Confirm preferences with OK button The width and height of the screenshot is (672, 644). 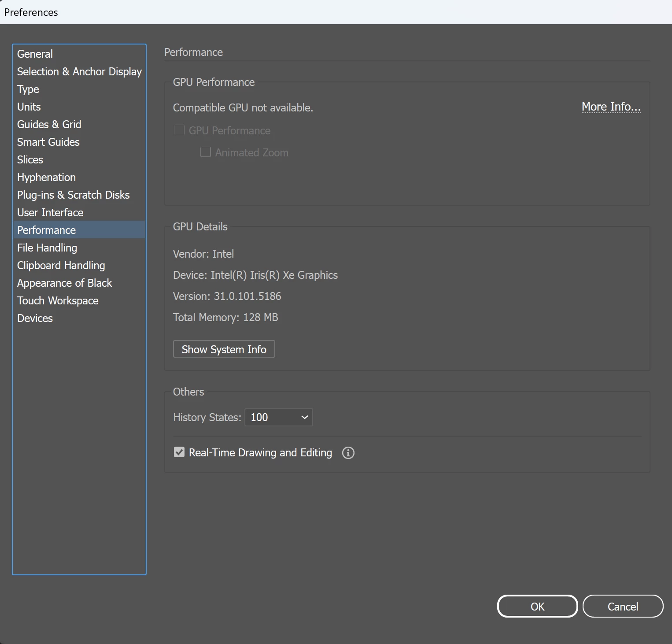538,607
